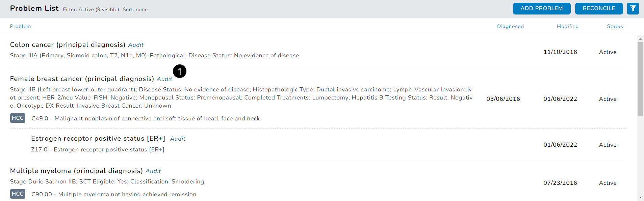Viewport: 644px width, 201px height.
Task: Select the Female breast cancer problem title
Action: coord(82,79)
